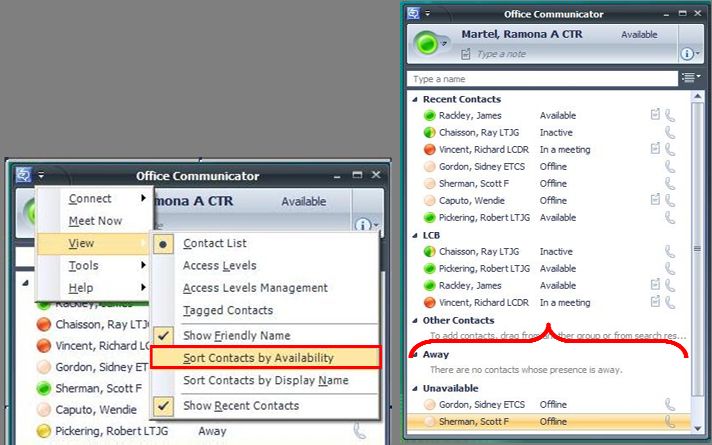This screenshot has width=712, height=445.
Task: Click the right contact list scrollbar thumb
Action: tap(697, 248)
